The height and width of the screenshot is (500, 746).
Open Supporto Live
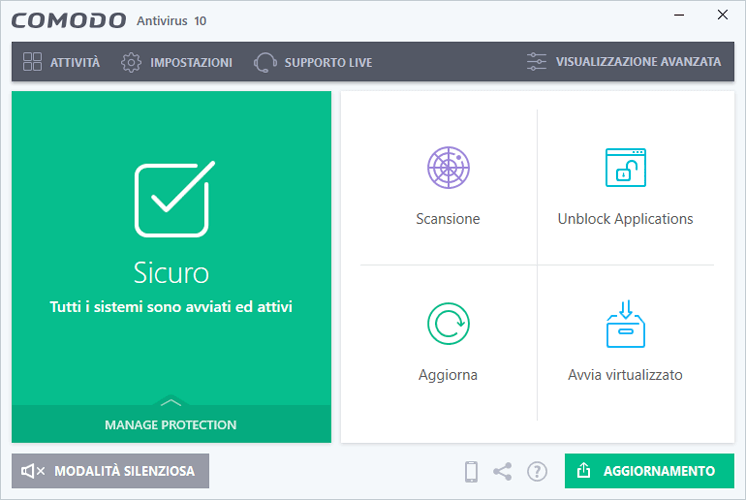[x=313, y=62]
